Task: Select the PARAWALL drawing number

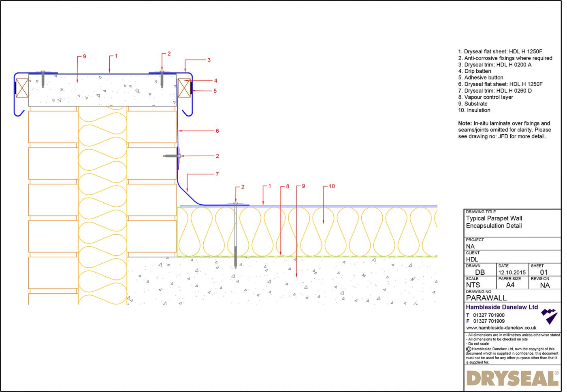Action: (486, 297)
